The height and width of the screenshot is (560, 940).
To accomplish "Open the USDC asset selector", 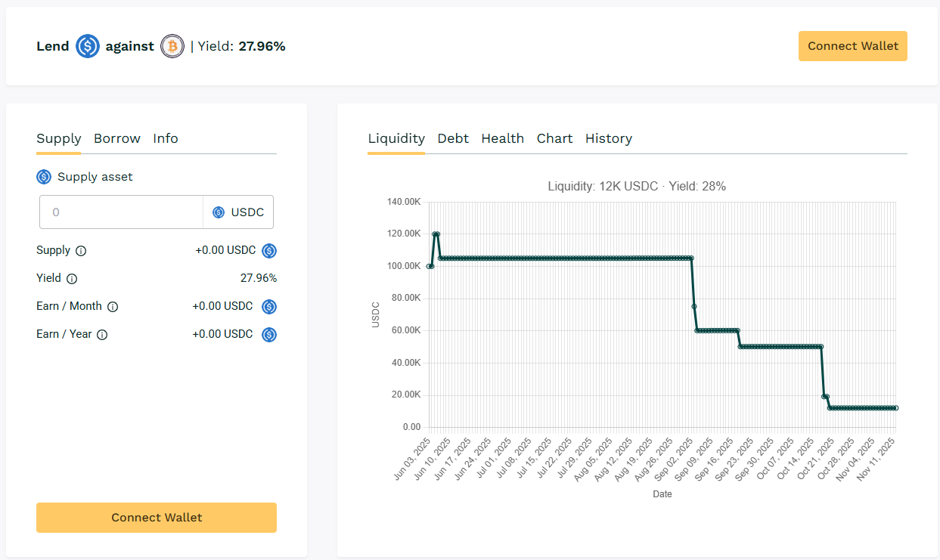I will 238,212.
